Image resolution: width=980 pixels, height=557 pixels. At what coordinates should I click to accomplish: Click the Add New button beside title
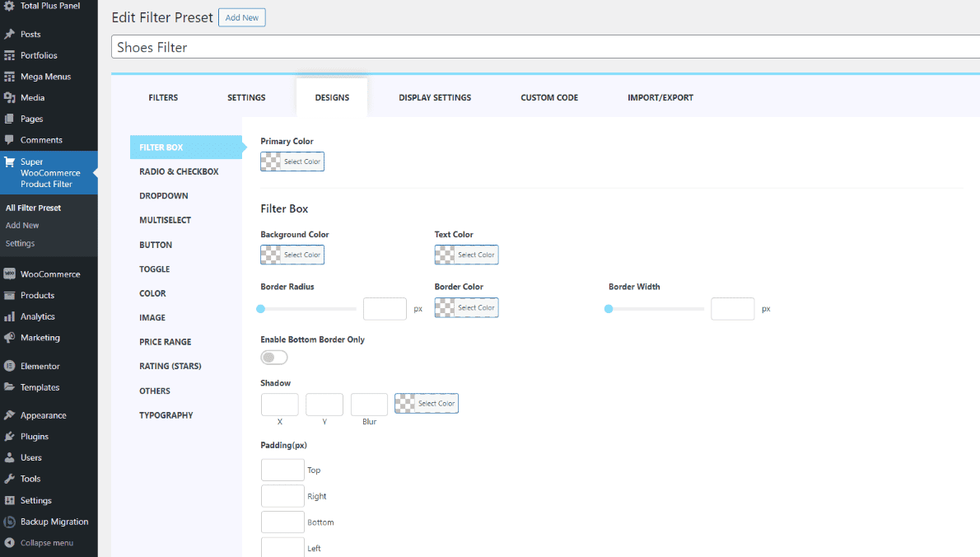pyautogui.click(x=242, y=17)
